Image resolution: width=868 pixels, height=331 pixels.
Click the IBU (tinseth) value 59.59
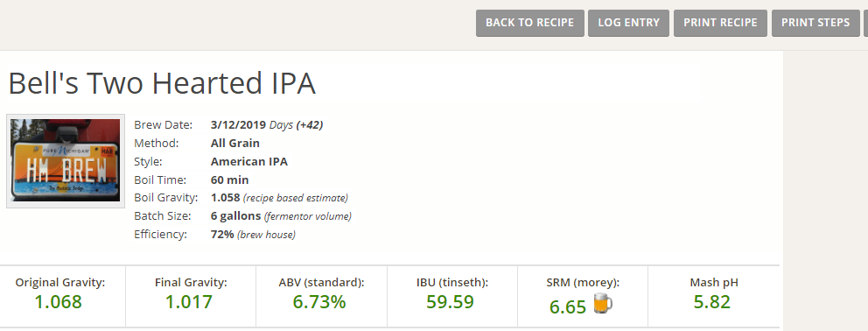[x=451, y=302]
